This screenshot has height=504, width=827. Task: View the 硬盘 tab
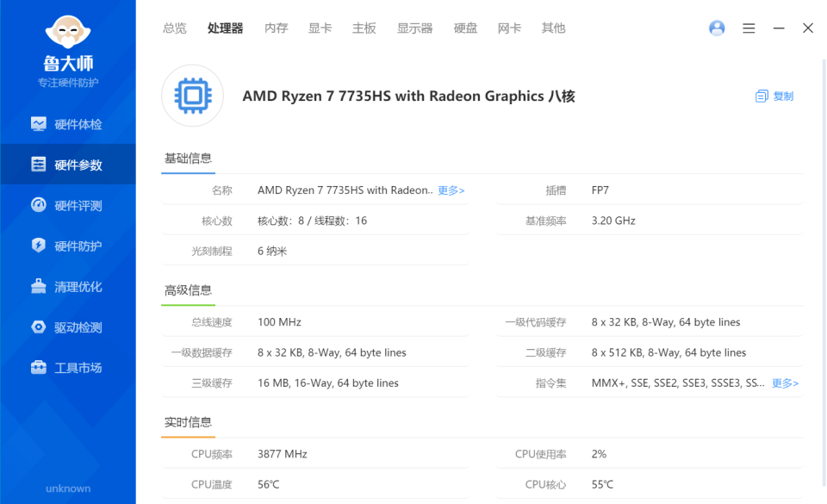point(465,28)
